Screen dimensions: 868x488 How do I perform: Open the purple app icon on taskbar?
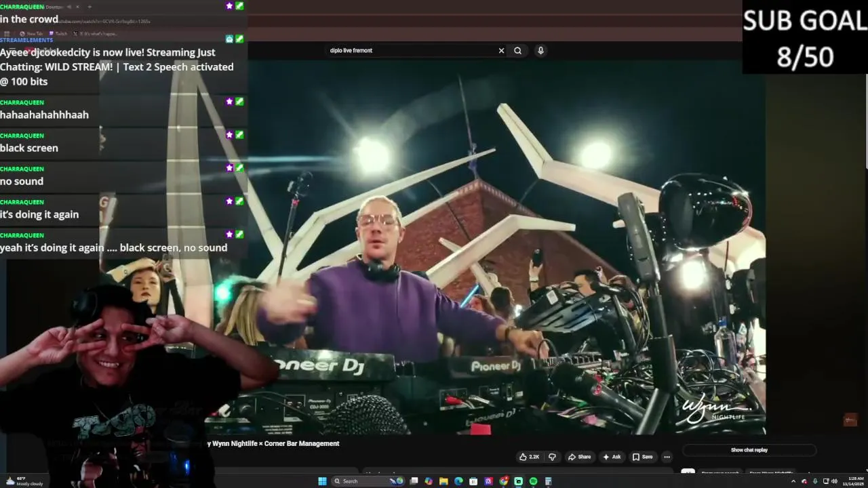click(488, 481)
